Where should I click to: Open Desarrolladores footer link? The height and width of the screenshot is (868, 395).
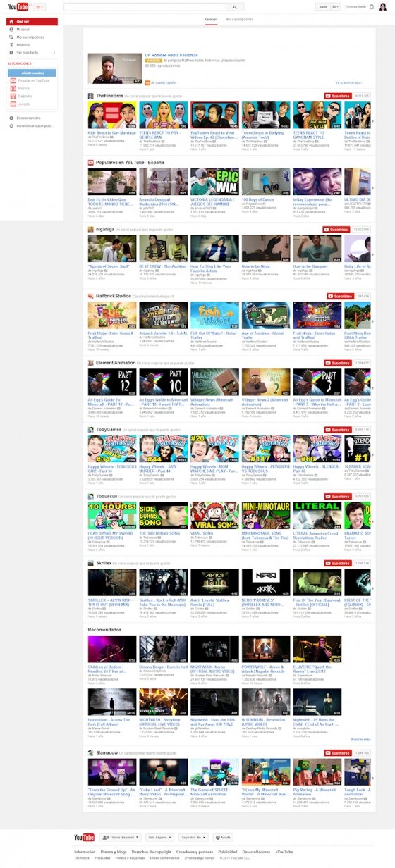click(x=255, y=851)
